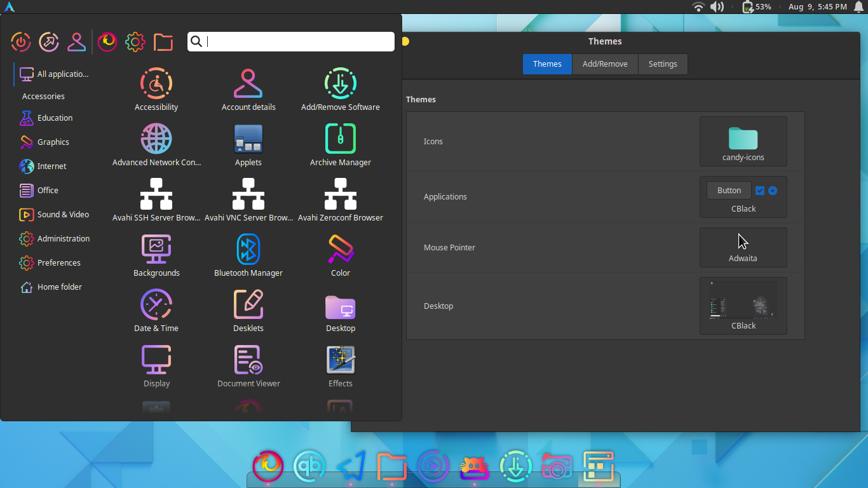
Task: Choose the Administration category
Action: (63, 239)
